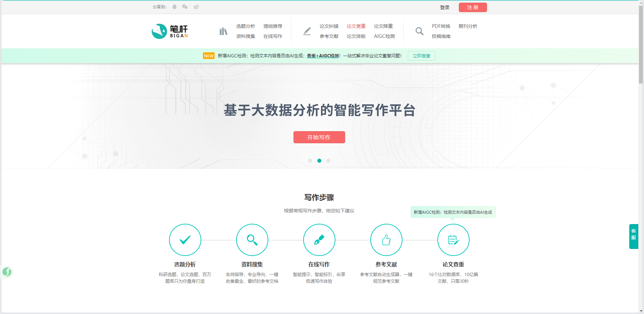Screen dimensions: 644x314
Task: Select the third carousel slide dot
Action: coord(328,161)
